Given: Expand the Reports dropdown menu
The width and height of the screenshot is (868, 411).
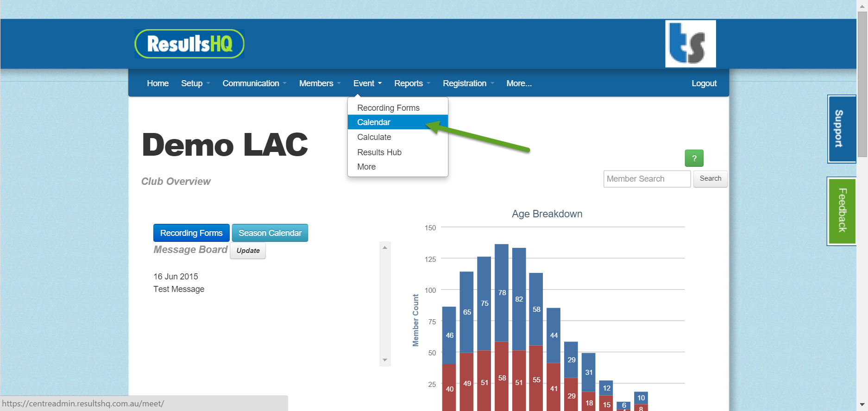Looking at the screenshot, I should [412, 83].
